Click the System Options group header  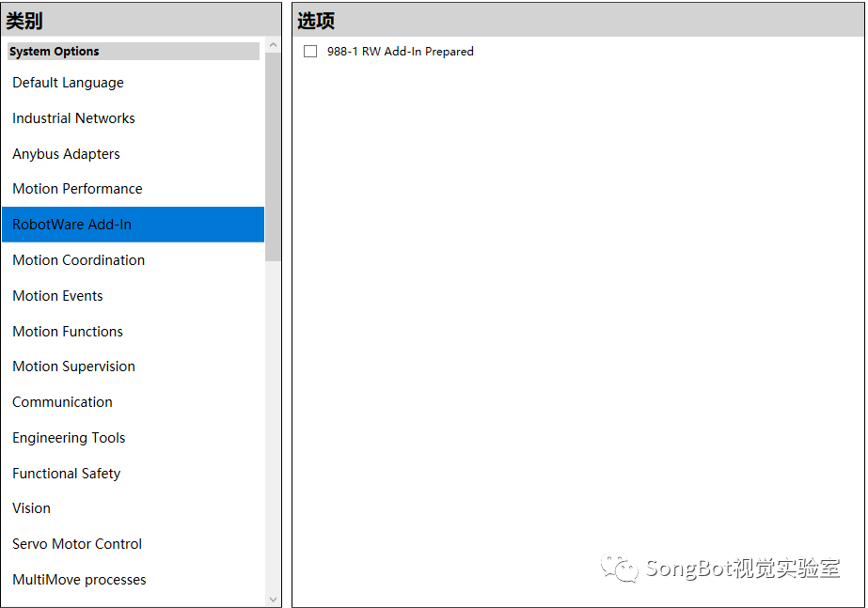134,52
